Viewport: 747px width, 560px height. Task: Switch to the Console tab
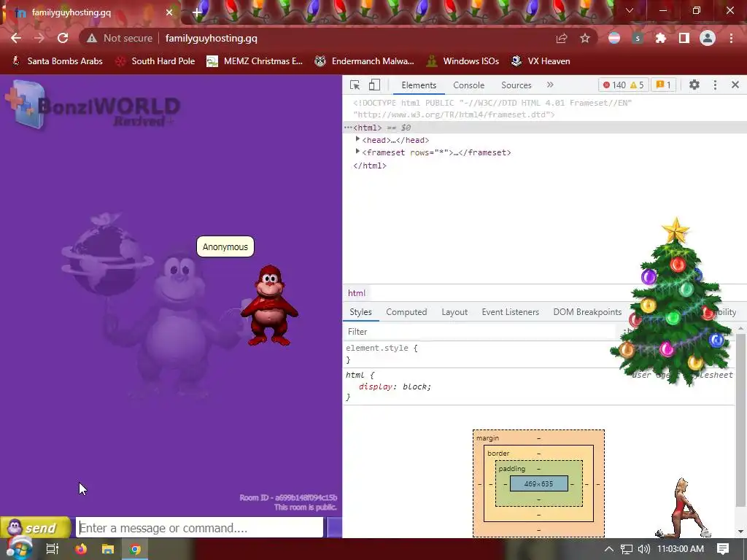(x=469, y=85)
